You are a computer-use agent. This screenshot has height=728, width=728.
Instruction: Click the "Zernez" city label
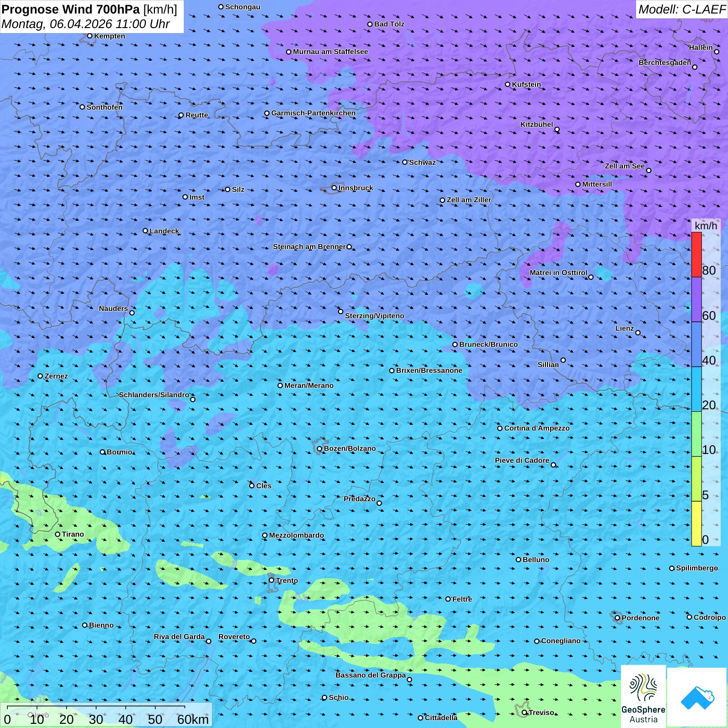point(56,376)
